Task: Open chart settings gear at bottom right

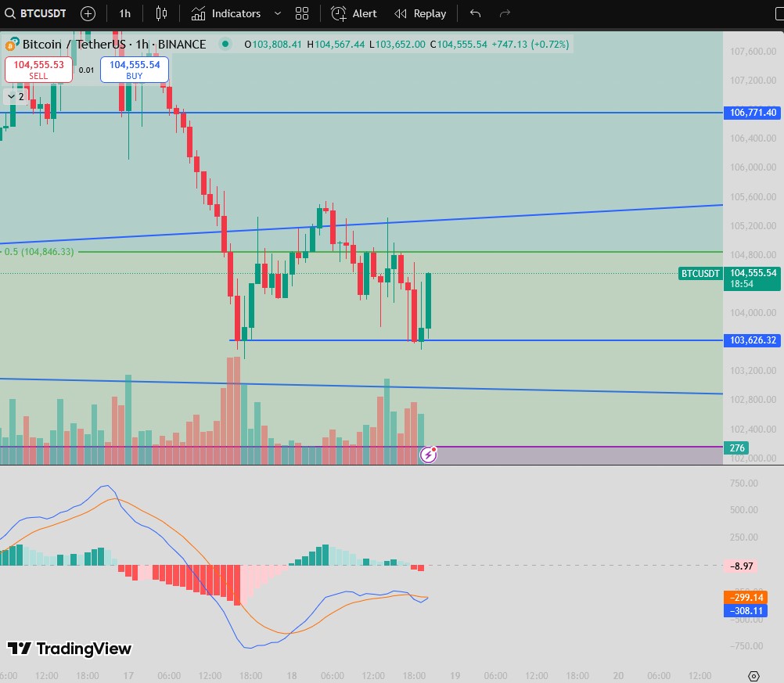Action: (753, 676)
